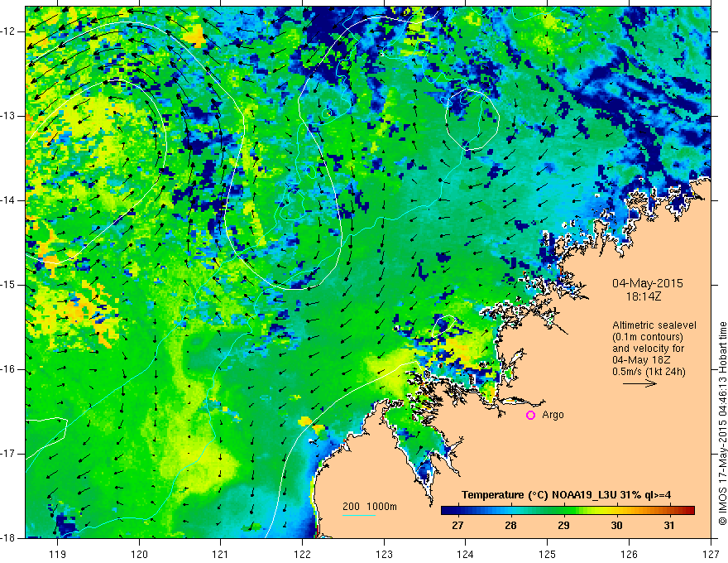Click the -16 latitude axis label
728x563 pixels.
coord(8,369)
